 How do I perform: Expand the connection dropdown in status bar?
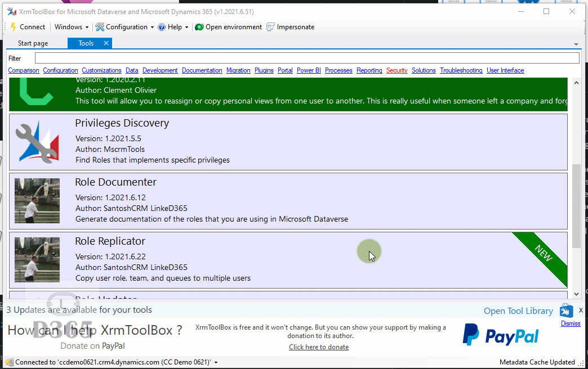pos(216,362)
